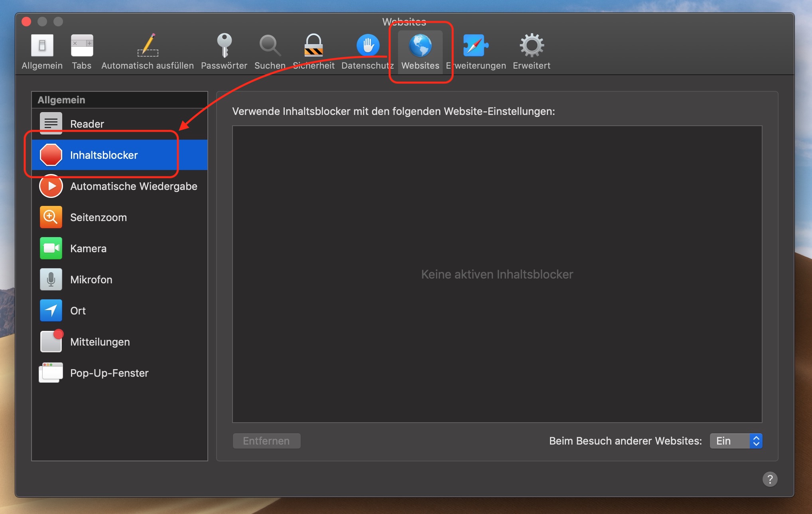Open the 'Beim Besuch anderer Websites' dropdown
This screenshot has height=514, width=812.
pyautogui.click(x=736, y=441)
